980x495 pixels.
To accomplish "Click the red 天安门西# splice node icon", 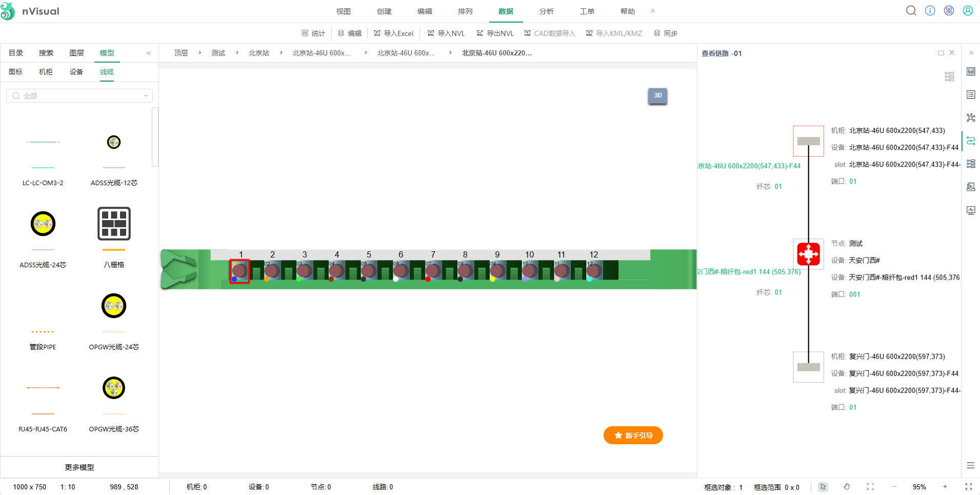I will point(809,254).
